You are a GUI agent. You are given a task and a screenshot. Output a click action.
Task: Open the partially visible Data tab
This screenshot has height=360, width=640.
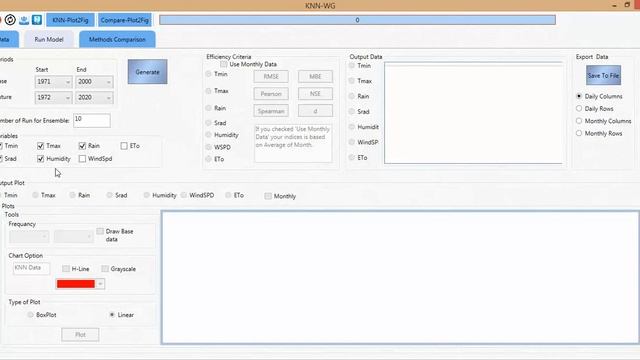(x=8, y=40)
